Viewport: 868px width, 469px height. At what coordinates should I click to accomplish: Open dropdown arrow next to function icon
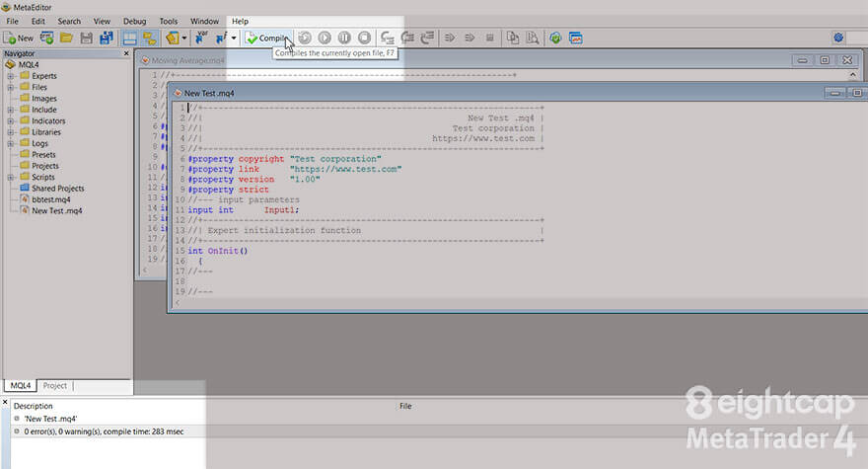[234, 39]
